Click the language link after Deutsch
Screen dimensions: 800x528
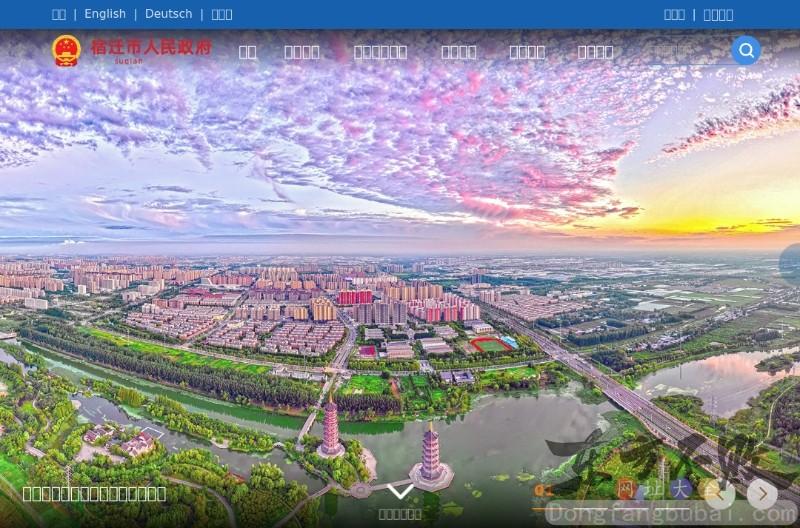pos(222,14)
